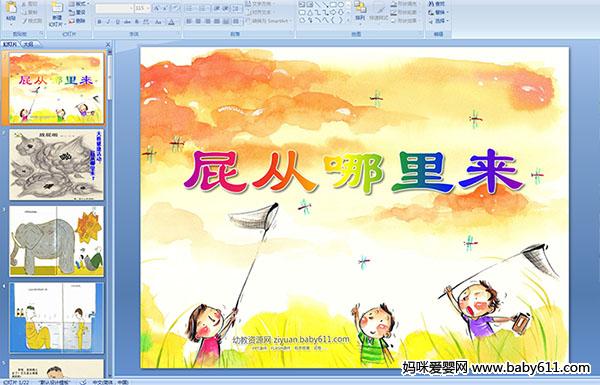Open the Select dropdown in editing group

[439, 21]
